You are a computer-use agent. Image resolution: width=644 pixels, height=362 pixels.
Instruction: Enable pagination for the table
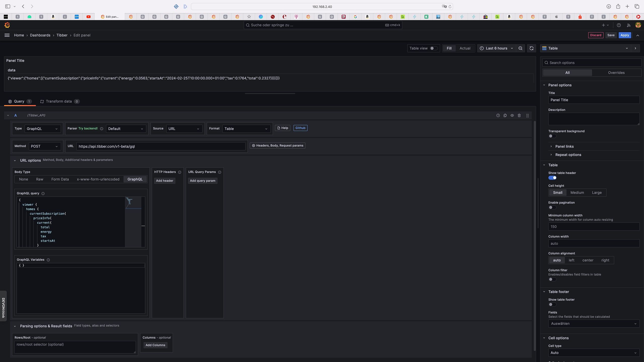coord(552,207)
